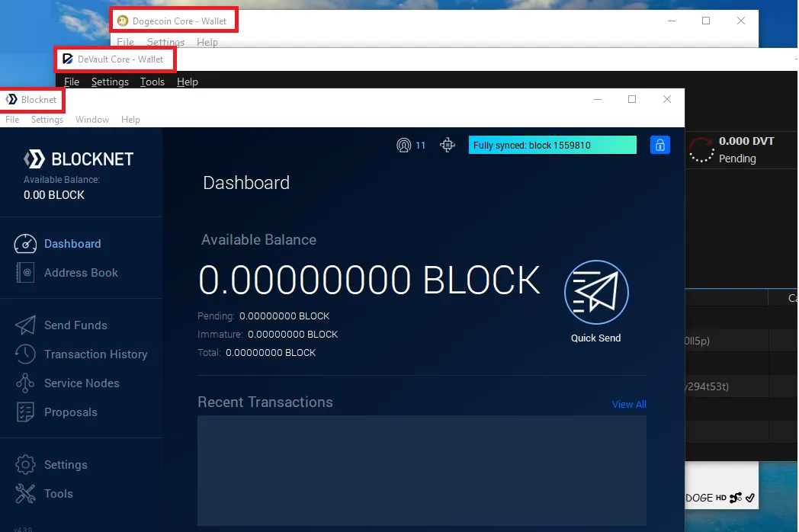Close the Dogecoin Core window
This screenshot has height=532, width=799.
point(741,21)
